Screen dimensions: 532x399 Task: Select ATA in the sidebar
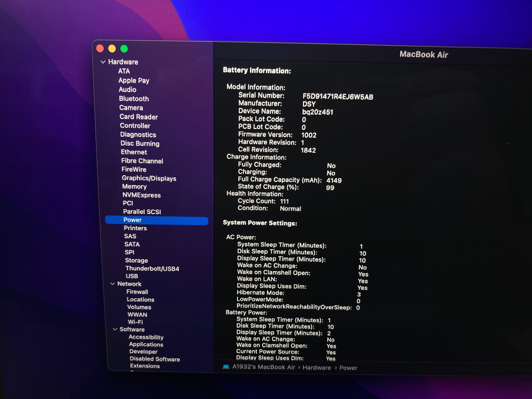click(x=124, y=71)
